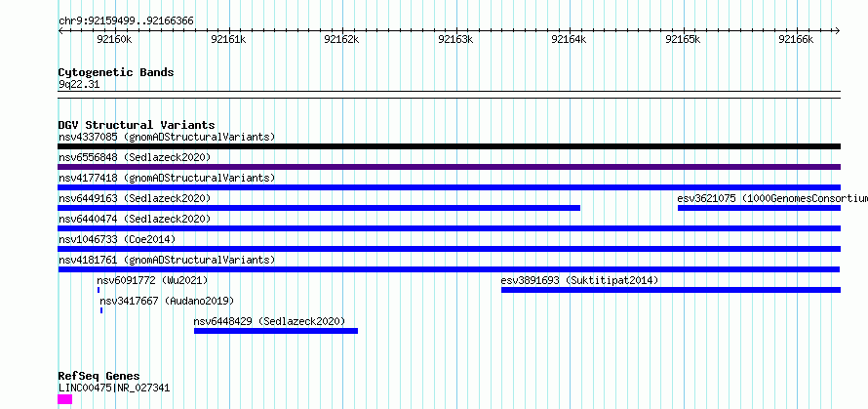Open the esv3891693 (Suktitipat2014) label

pyautogui.click(x=580, y=280)
